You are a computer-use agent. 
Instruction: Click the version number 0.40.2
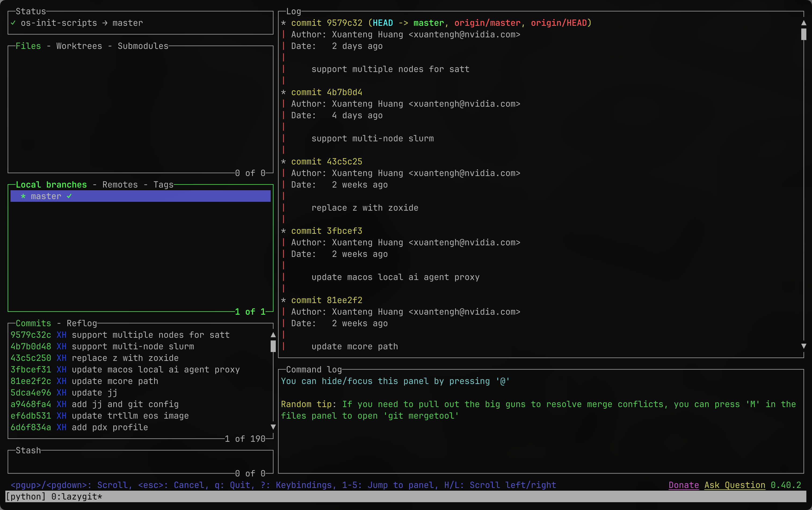point(786,485)
